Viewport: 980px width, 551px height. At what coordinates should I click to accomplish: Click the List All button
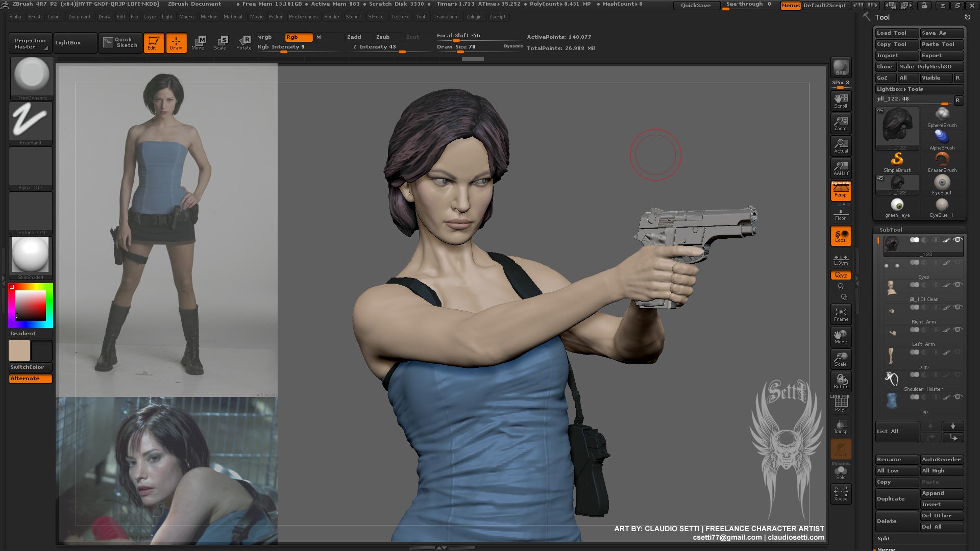click(x=897, y=432)
